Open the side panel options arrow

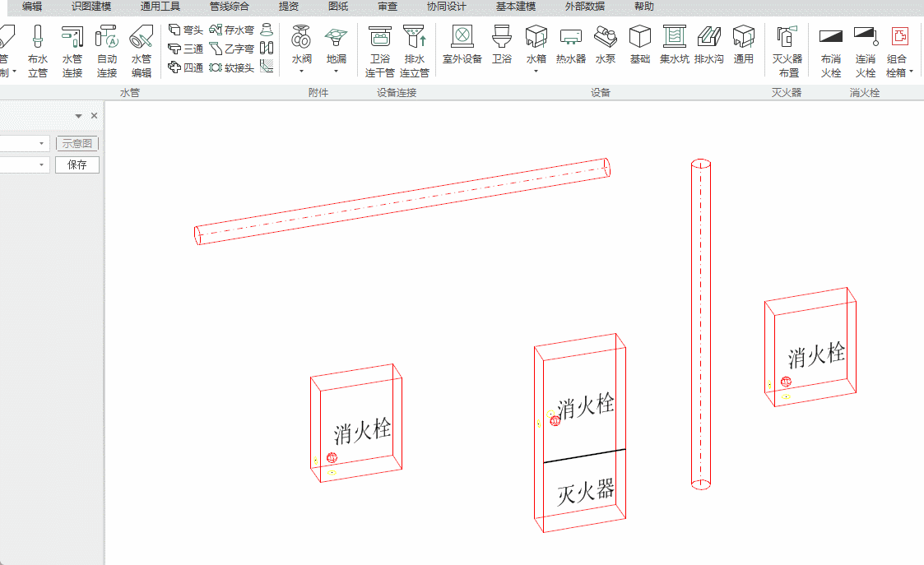(x=78, y=116)
